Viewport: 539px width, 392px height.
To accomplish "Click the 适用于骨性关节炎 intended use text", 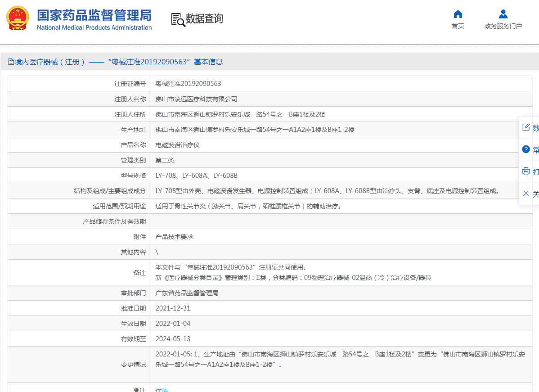I will (248, 206).
